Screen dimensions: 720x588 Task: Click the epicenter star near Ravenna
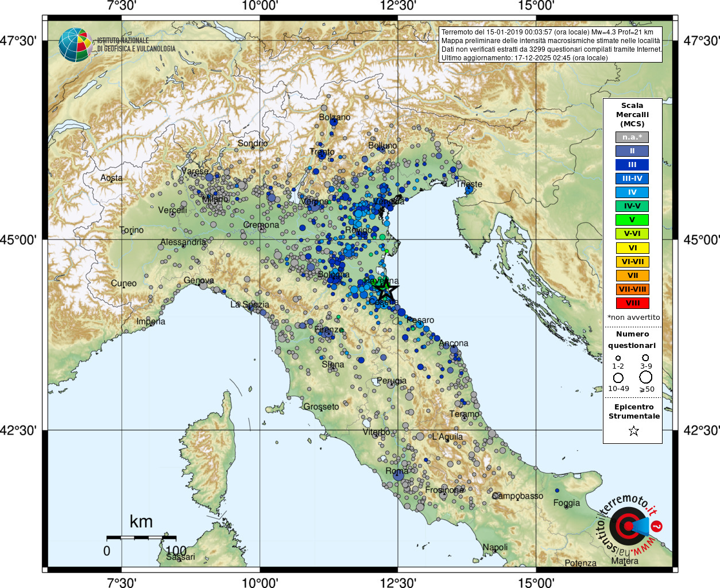click(x=386, y=290)
